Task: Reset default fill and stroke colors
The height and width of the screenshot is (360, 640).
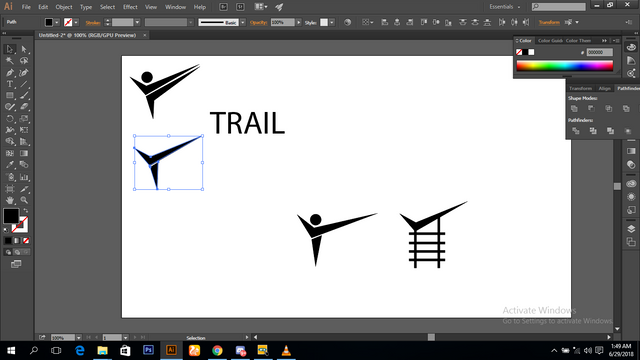Action: (x=6, y=230)
